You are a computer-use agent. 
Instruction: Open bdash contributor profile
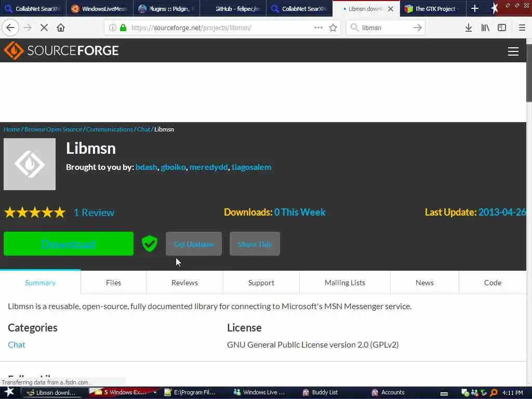146,167
